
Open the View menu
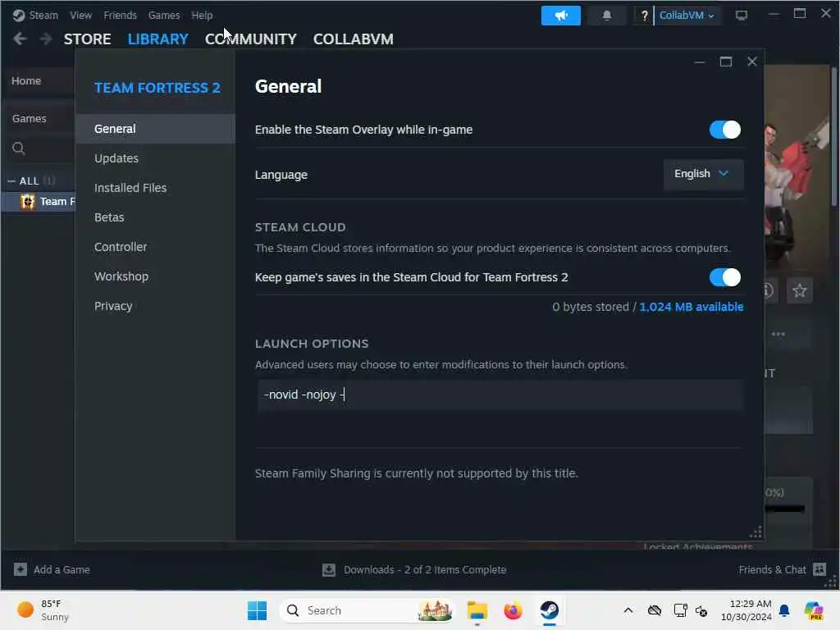point(80,16)
